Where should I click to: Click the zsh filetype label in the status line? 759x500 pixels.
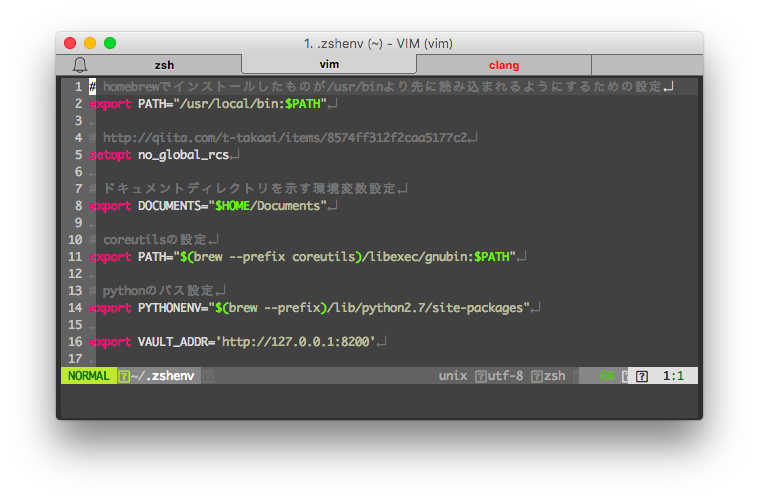(554, 376)
